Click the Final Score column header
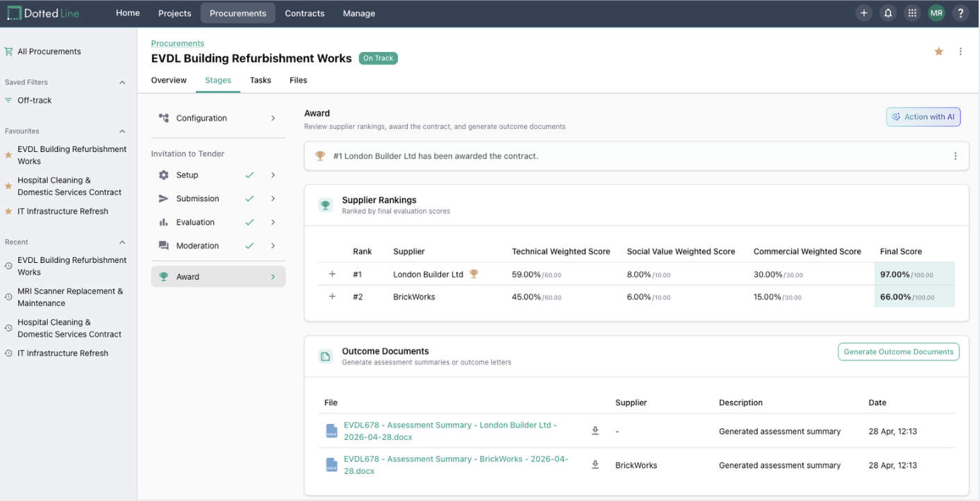This screenshot has height=501, width=980. 901,251
